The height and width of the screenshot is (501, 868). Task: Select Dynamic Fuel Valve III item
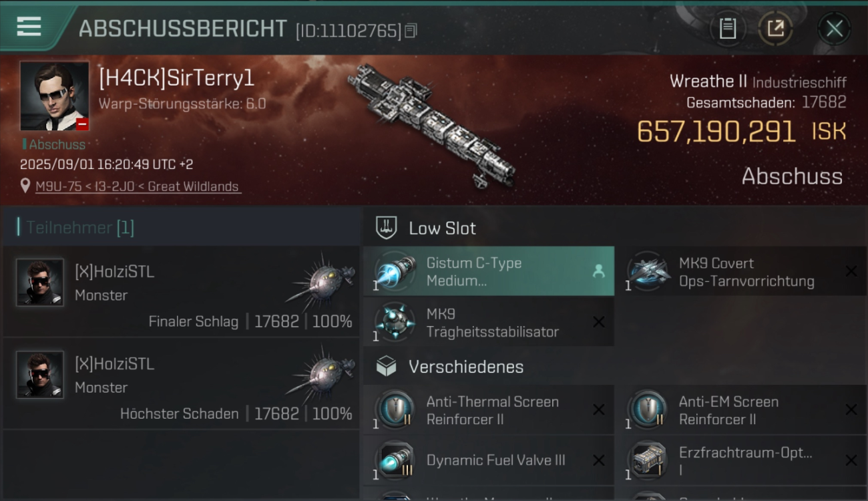click(x=489, y=461)
